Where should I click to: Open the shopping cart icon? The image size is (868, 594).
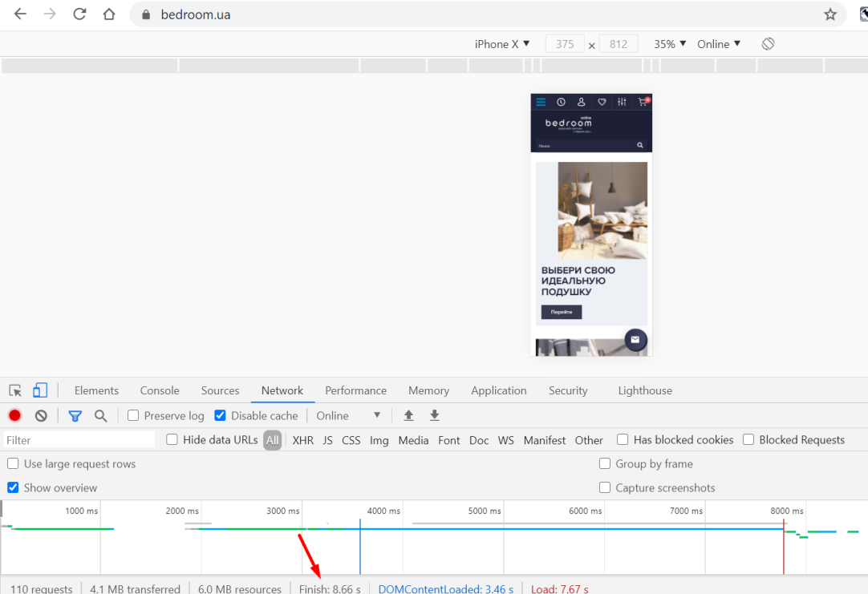643,102
